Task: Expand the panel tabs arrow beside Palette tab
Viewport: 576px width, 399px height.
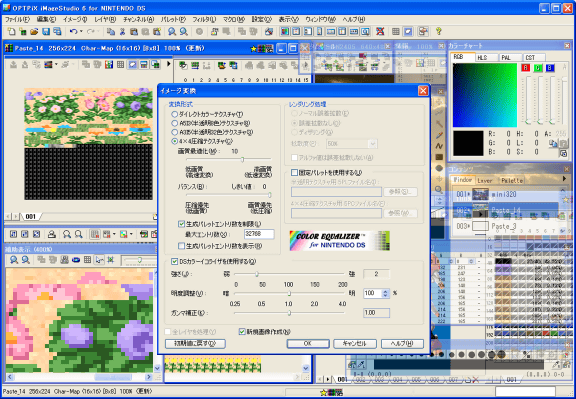Action: [x=565, y=179]
